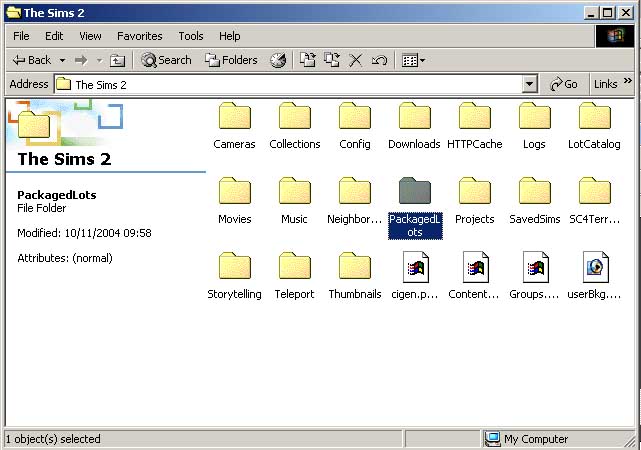Select the Thumbnails folder
Viewport: 641px width, 450px height.
[x=354, y=276]
